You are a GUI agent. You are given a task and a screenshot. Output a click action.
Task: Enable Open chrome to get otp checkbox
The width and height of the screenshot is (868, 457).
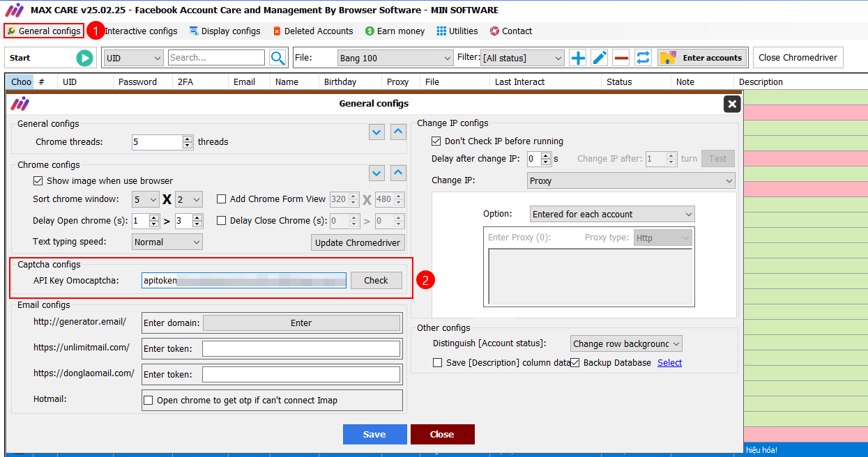[148, 400]
